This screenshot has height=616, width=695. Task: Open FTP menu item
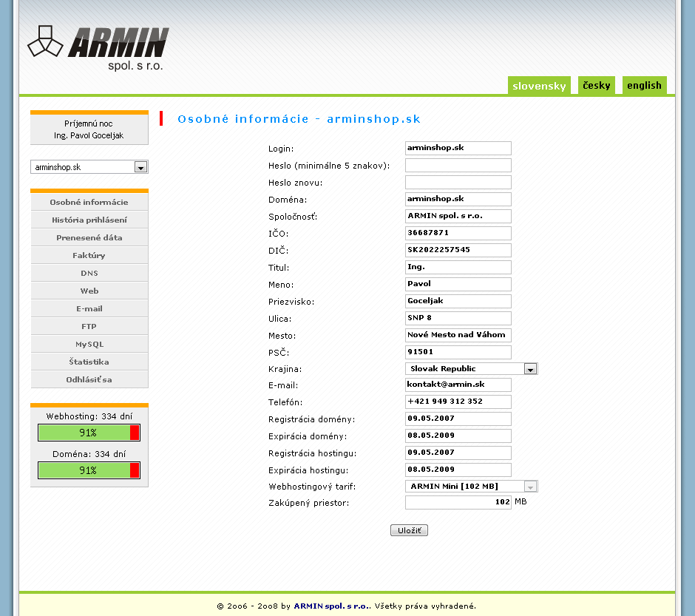(x=89, y=326)
